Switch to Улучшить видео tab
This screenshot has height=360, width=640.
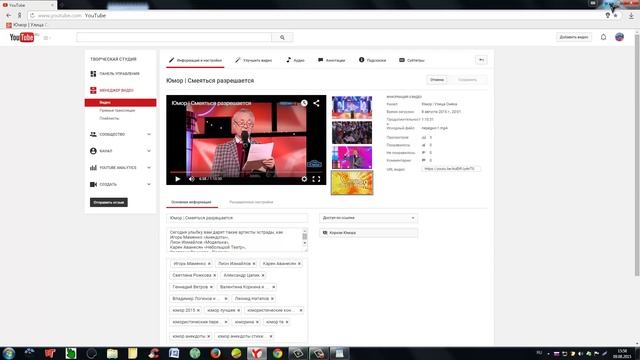253,60
